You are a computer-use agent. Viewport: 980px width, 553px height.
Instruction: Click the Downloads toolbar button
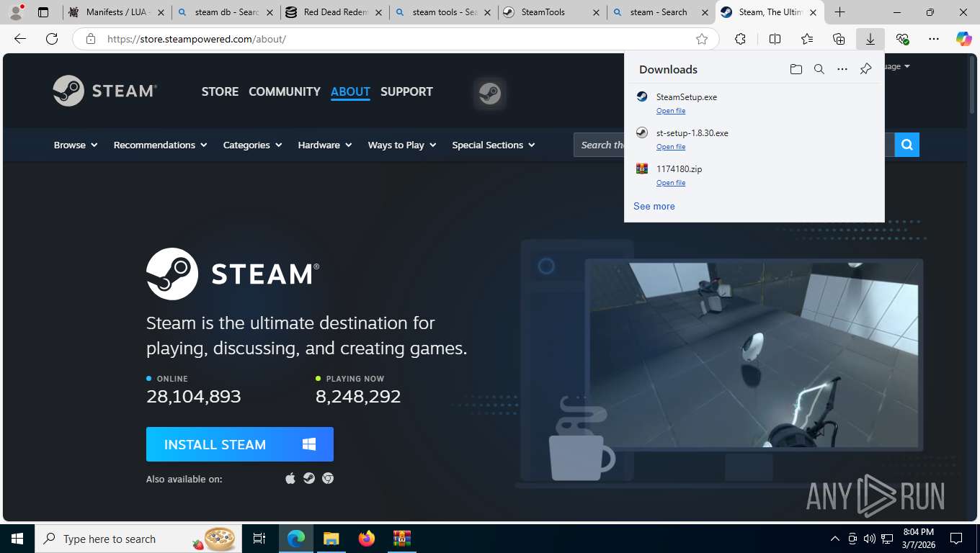point(870,39)
